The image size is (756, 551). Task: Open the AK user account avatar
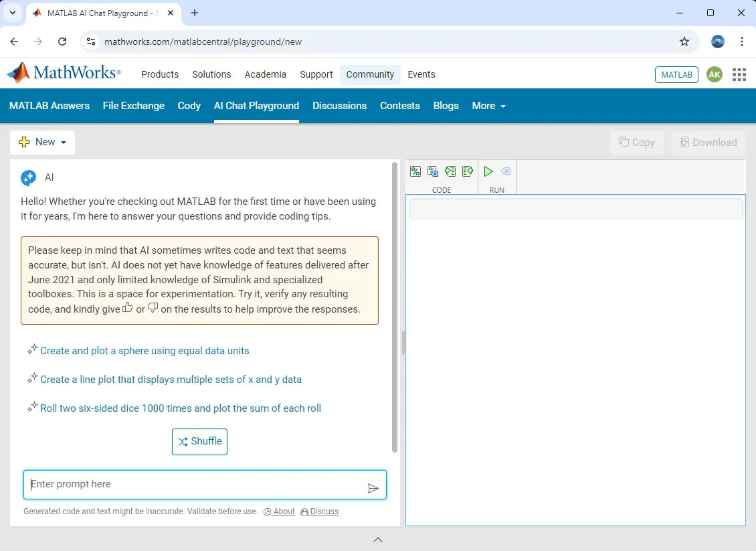[x=714, y=74]
